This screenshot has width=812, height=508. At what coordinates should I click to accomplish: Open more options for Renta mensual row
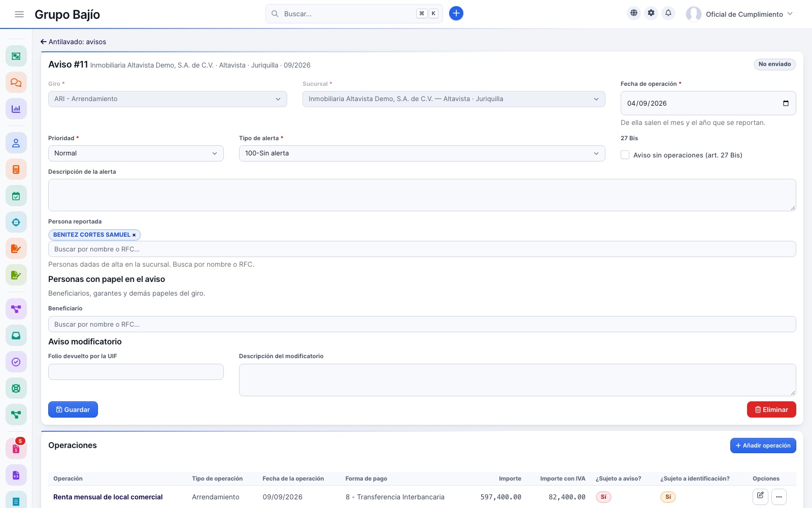click(x=779, y=496)
